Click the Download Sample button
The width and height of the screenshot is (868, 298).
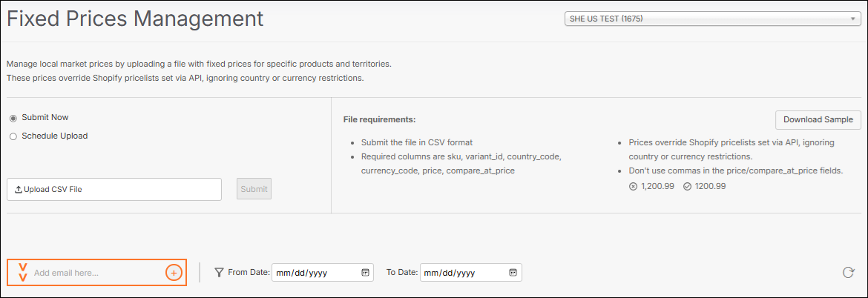point(818,120)
